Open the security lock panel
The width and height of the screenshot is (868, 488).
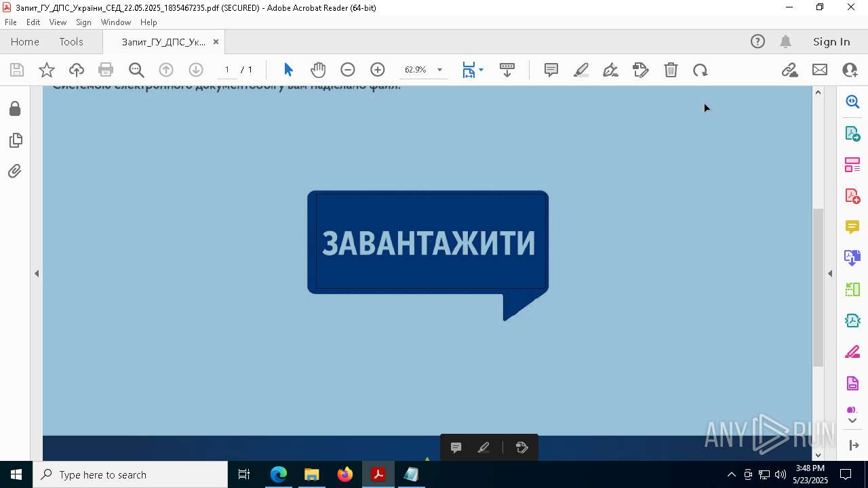tap(15, 108)
